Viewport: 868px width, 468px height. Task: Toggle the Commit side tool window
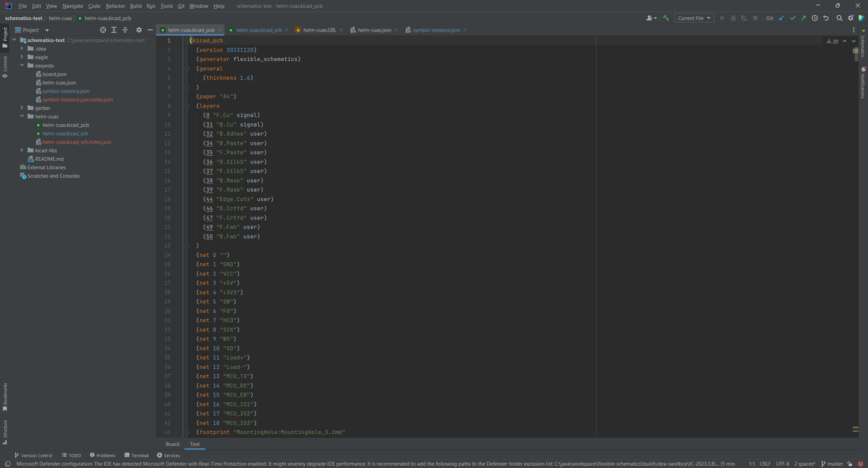coord(5,67)
